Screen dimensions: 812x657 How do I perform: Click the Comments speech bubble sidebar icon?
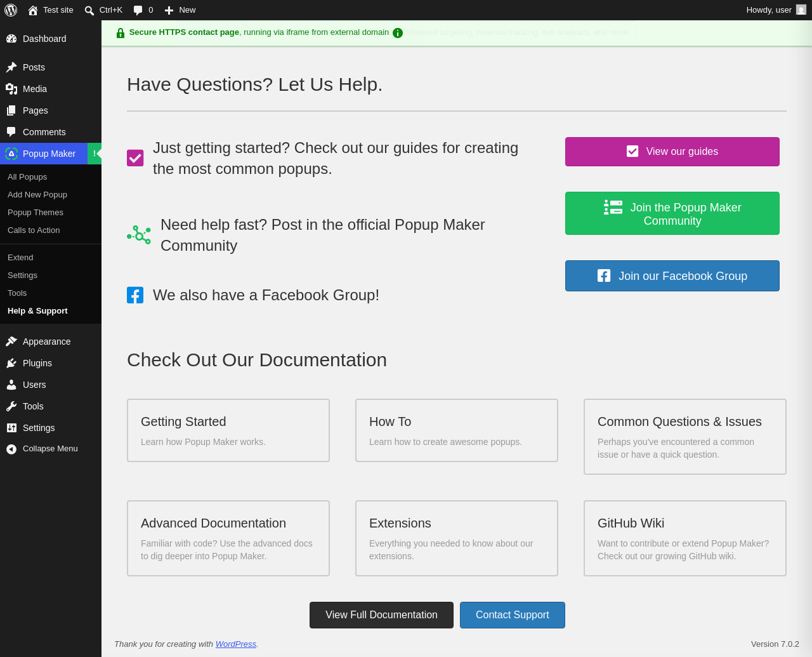(x=11, y=132)
